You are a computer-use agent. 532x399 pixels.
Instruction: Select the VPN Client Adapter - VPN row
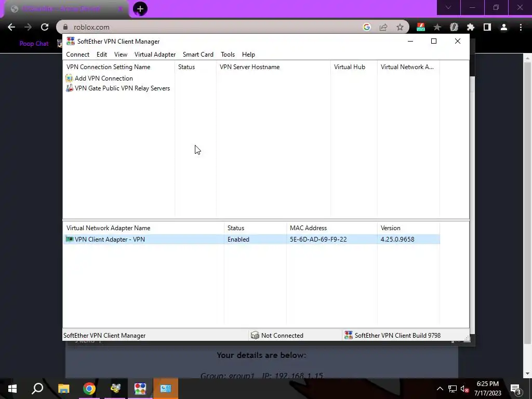(251, 239)
